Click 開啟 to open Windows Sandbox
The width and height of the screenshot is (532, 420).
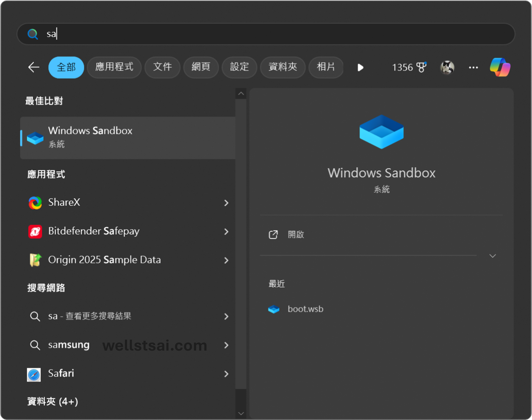click(296, 234)
